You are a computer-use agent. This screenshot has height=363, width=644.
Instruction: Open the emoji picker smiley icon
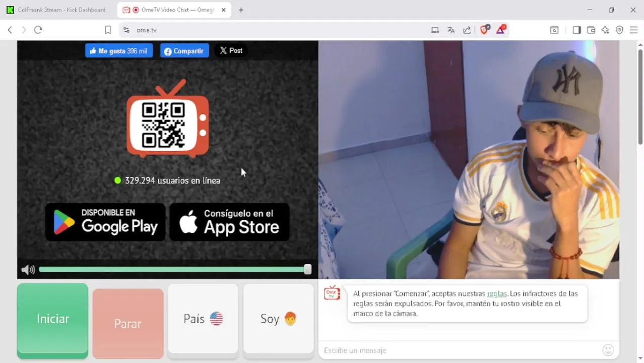pyautogui.click(x=608, y=350)
